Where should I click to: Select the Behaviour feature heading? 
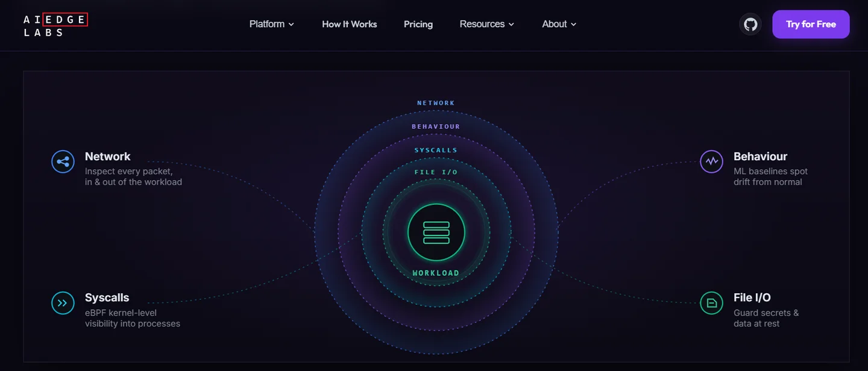[x=760, y=157]
